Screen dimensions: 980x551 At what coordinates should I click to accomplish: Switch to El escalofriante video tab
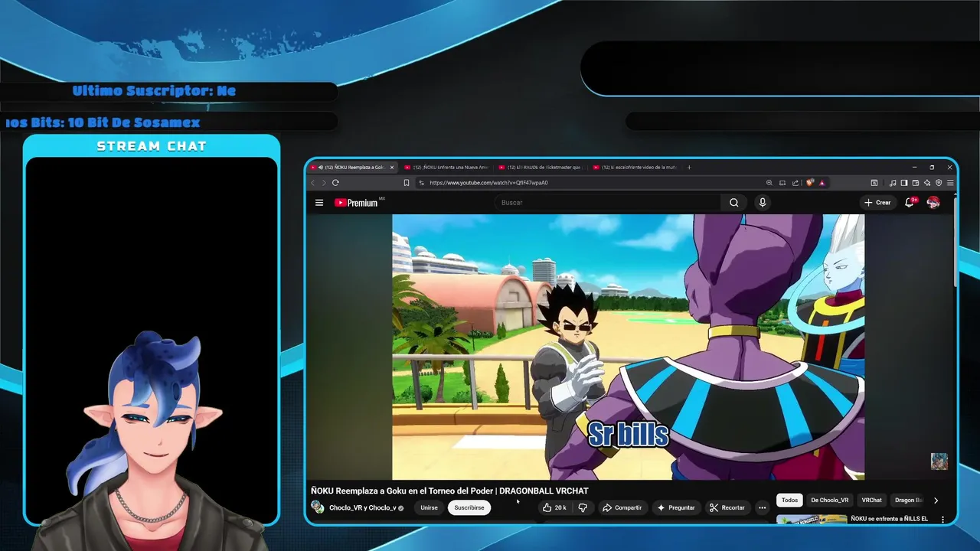click(x=635, y=167)
